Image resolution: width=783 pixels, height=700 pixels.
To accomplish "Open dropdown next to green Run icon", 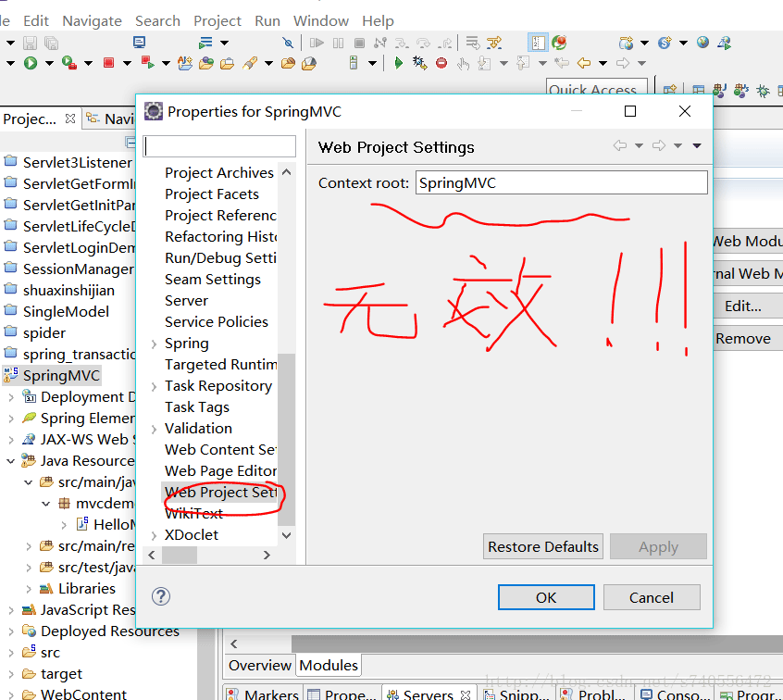I will 49,64.
